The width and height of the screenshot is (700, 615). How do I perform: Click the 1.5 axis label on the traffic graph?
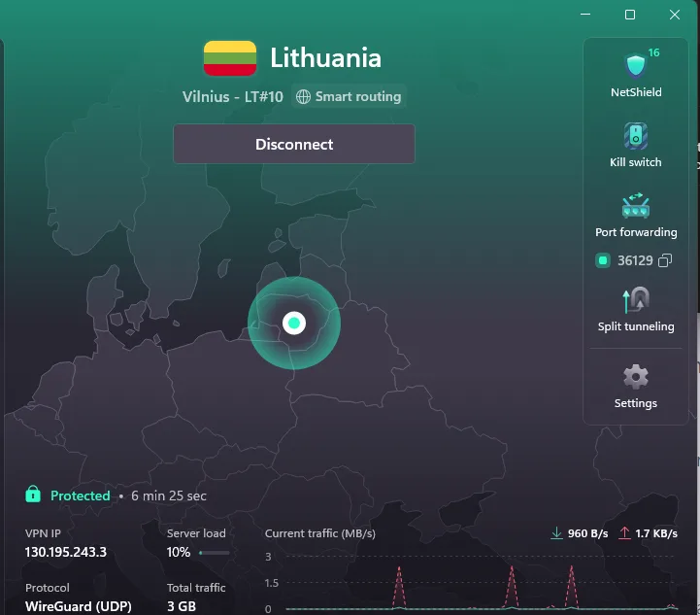(272, 583)
